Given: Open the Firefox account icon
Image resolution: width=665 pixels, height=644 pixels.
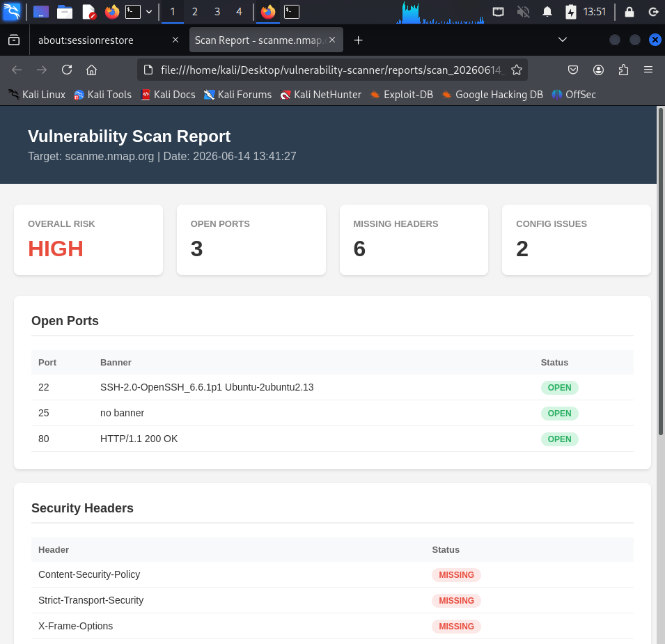Looking at the screenshot, I should pyautogui.click(x=598, y=70).
